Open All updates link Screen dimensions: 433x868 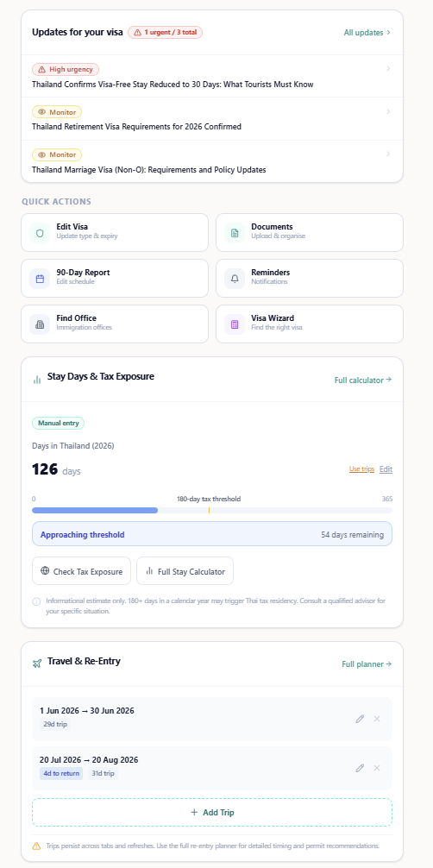coord(367,33)
